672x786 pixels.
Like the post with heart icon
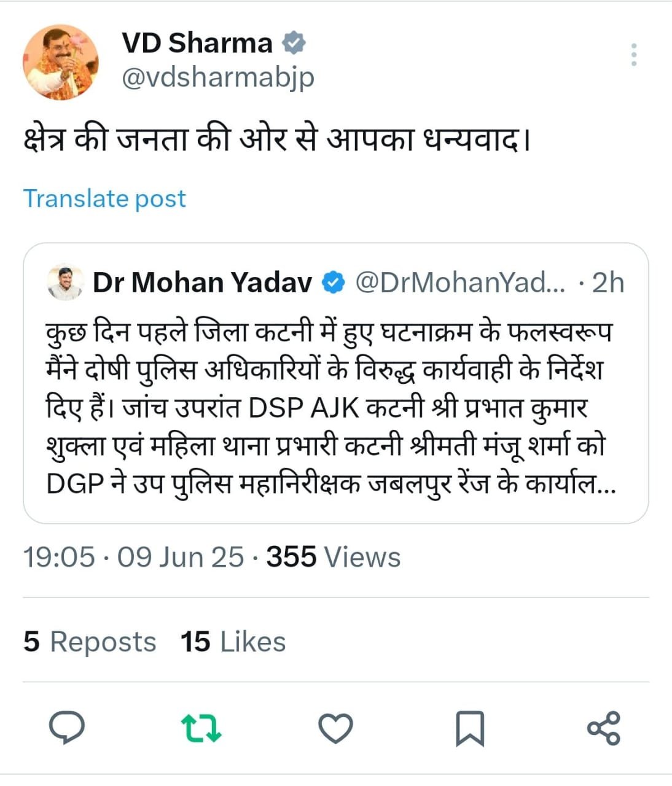click(x=335, y=729)
